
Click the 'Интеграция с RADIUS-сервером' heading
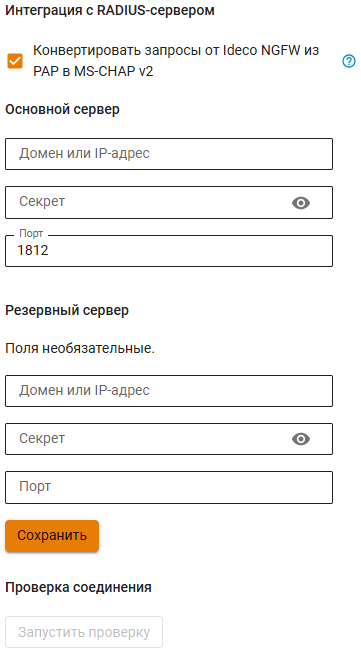(110, 10)
